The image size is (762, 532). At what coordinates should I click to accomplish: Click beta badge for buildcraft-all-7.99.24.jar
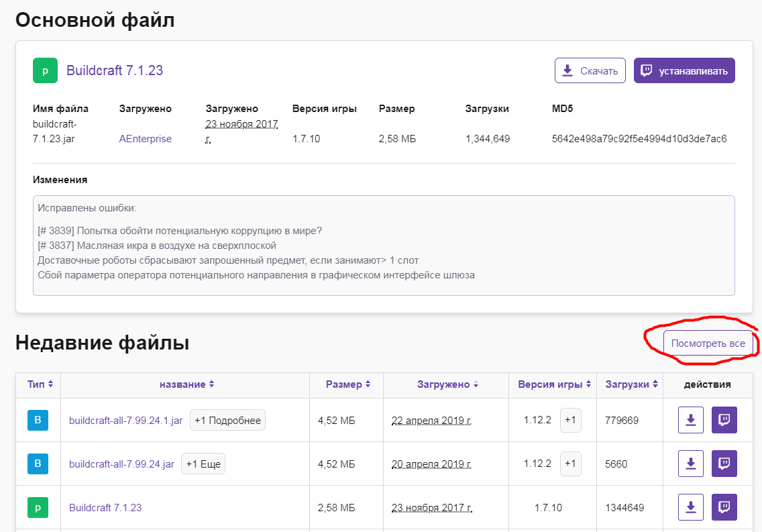tap(38, 464)
